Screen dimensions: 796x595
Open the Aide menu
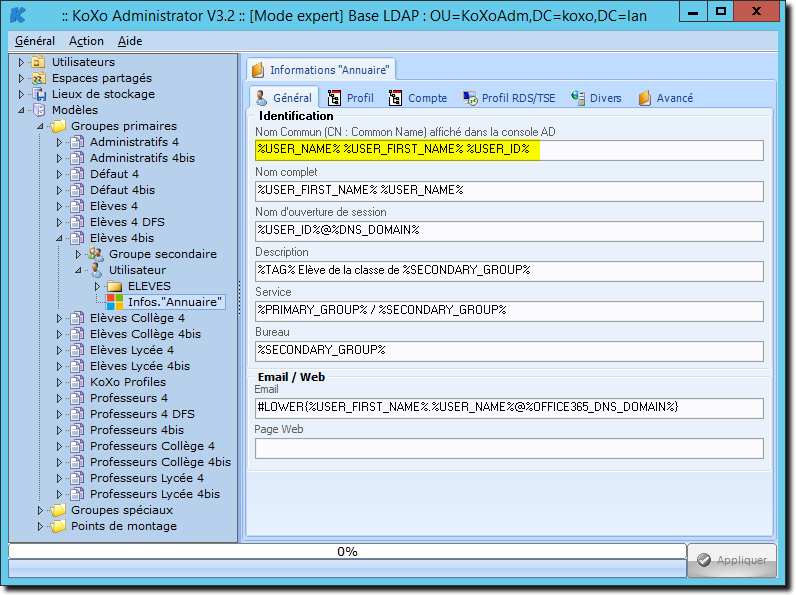coord(130,41)
